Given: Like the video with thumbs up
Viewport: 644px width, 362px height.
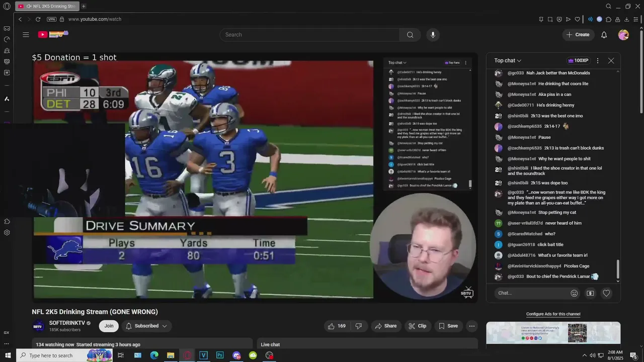Looking at the screenshot, I should pyautogui.click(x=337, y=326).
